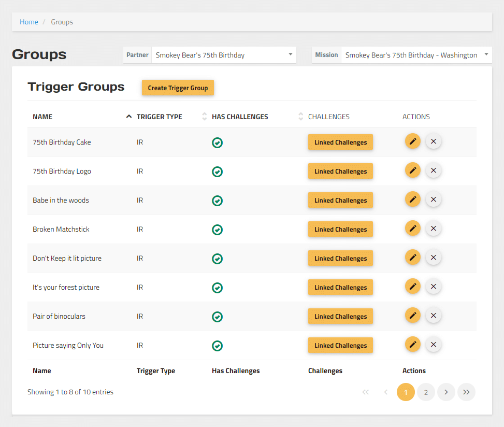Image resolution: width=504 pixels, height=427 pixels.
Task: Click the Has Challenges check for Pair of binoculars
Action: click(x=218, y=317)
